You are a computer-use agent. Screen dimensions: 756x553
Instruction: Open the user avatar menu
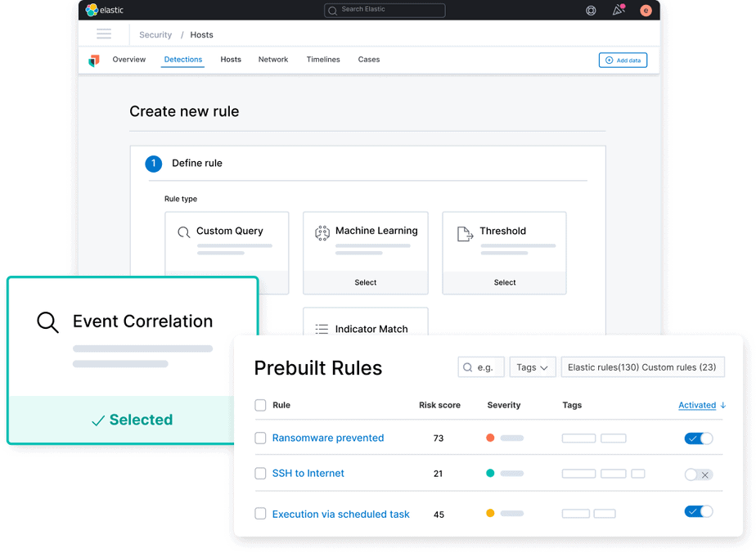(x=646, y=10)
